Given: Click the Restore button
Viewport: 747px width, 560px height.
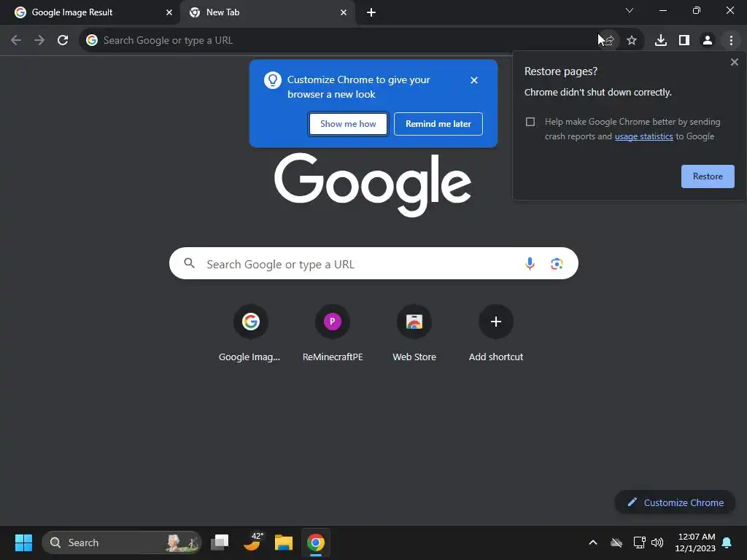Looking at the screenshot, I should tap(708, 176).
